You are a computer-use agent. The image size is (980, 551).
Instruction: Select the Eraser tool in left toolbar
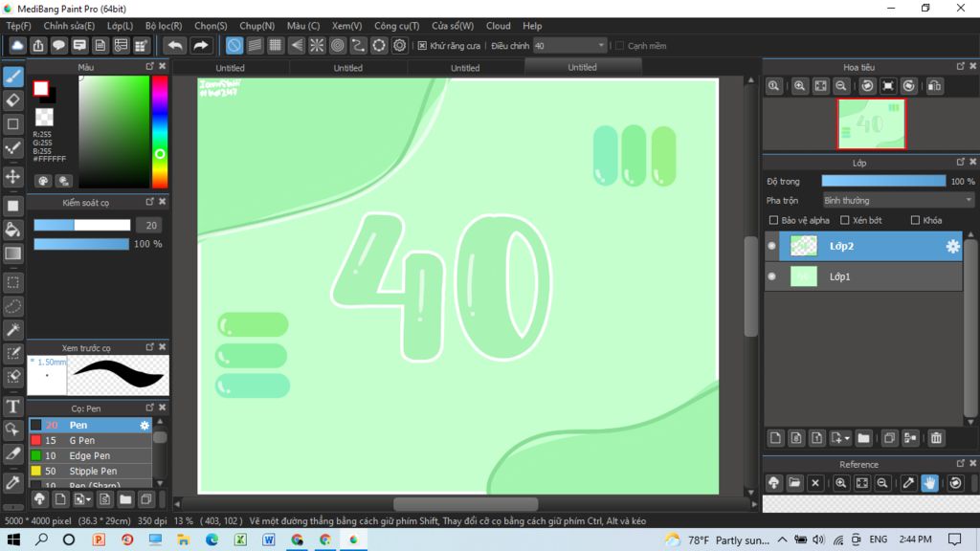pyautogui.click(x=13, y=99)
